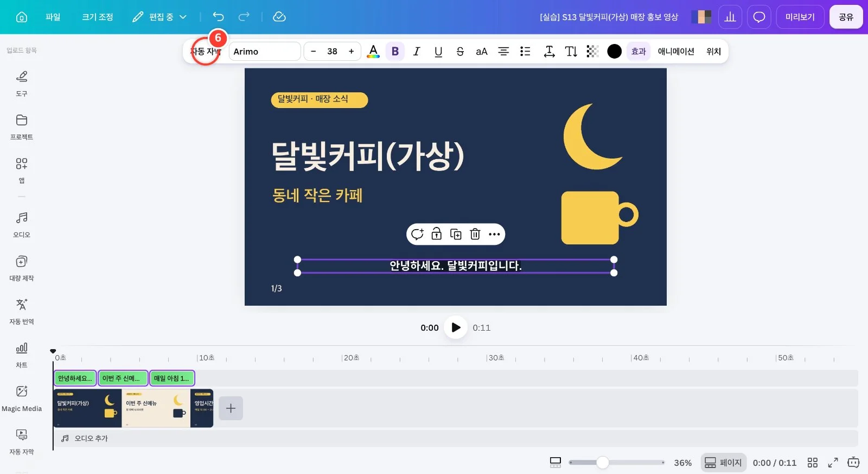Redo the last action
This screenshot has width=868, height=474.
(x=244, y=17)
